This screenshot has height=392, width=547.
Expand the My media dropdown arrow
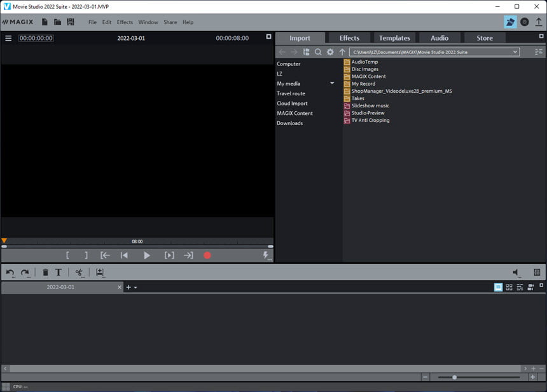tap(332, 83)
